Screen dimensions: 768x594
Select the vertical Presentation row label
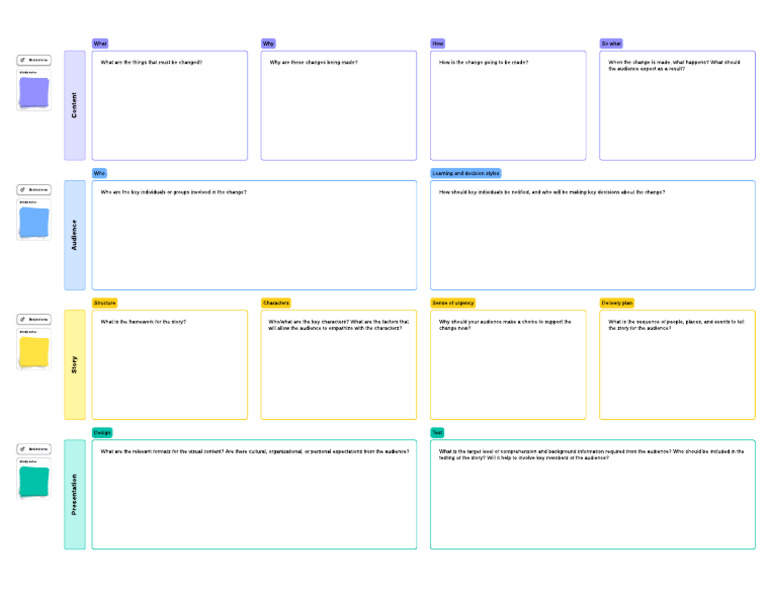click(75, 495)
